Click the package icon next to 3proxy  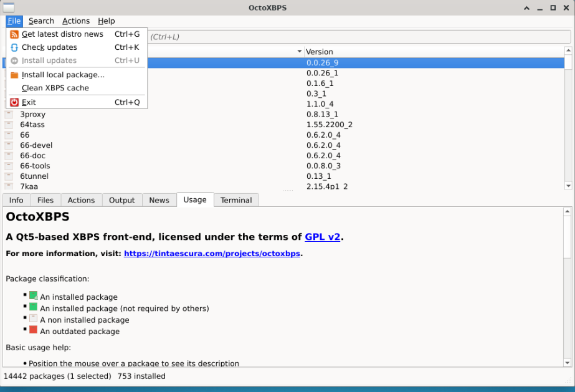coord(9,115)
